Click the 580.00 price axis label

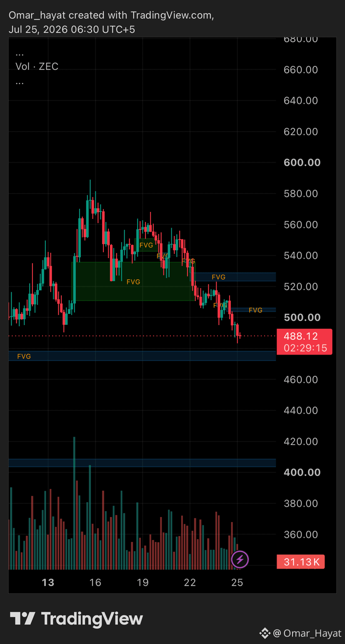coord(301,194)
